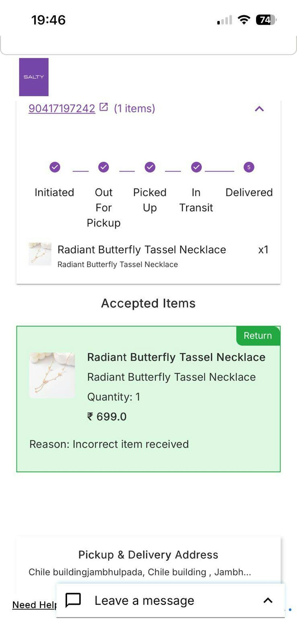Tap the Leave a message text
Viewport: 297px width, 644px height.
(144, 600)
